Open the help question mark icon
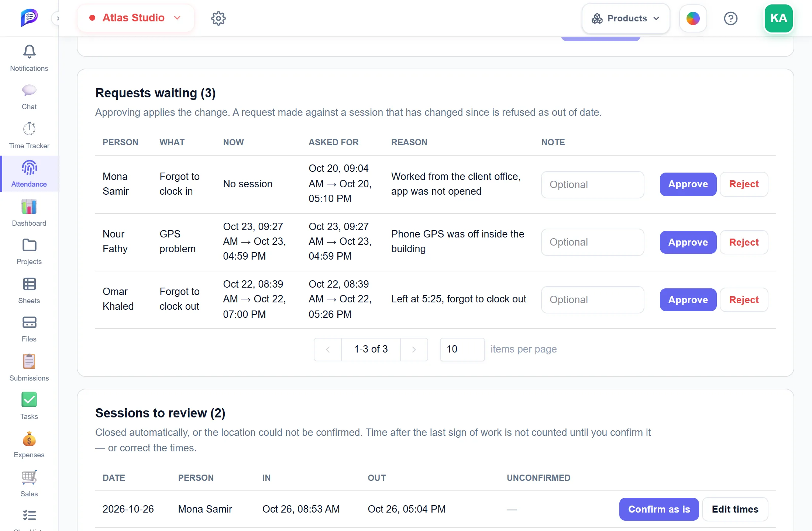 point(730,18)
